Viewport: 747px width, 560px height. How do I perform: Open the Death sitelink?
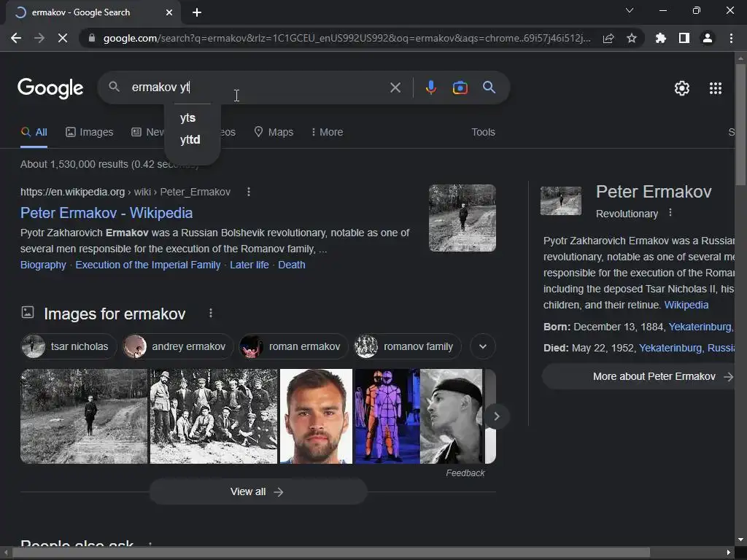click(x=292, y=265)
